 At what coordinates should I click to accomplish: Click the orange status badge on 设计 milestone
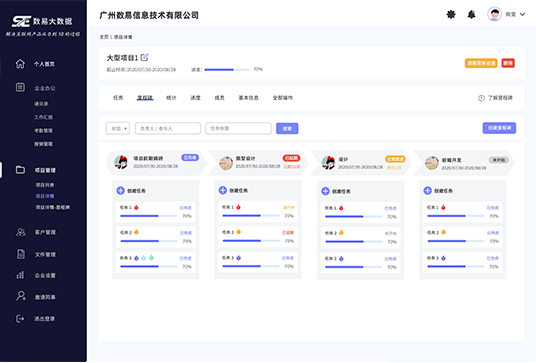(x=395, y=159)
